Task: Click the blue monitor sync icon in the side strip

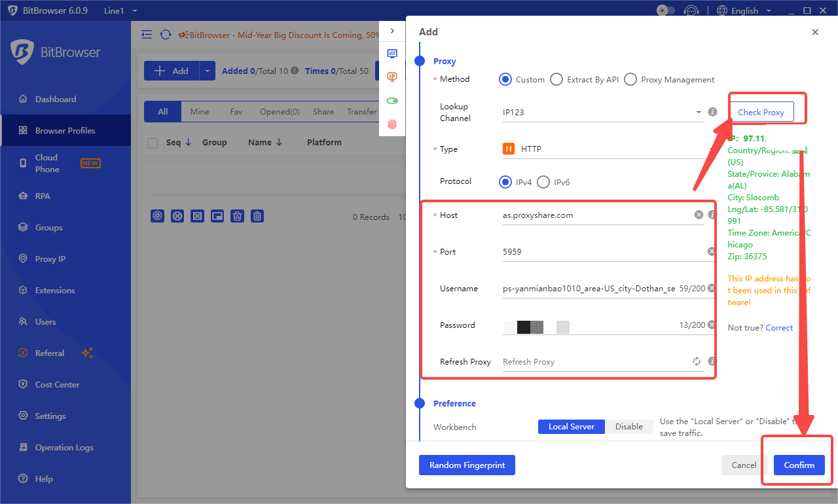Action: tap(392, 54)
